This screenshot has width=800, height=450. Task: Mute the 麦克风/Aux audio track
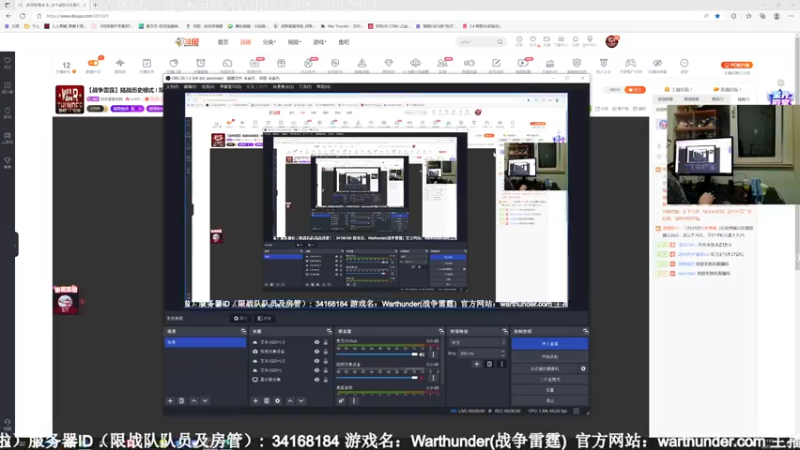click(422, 354)
